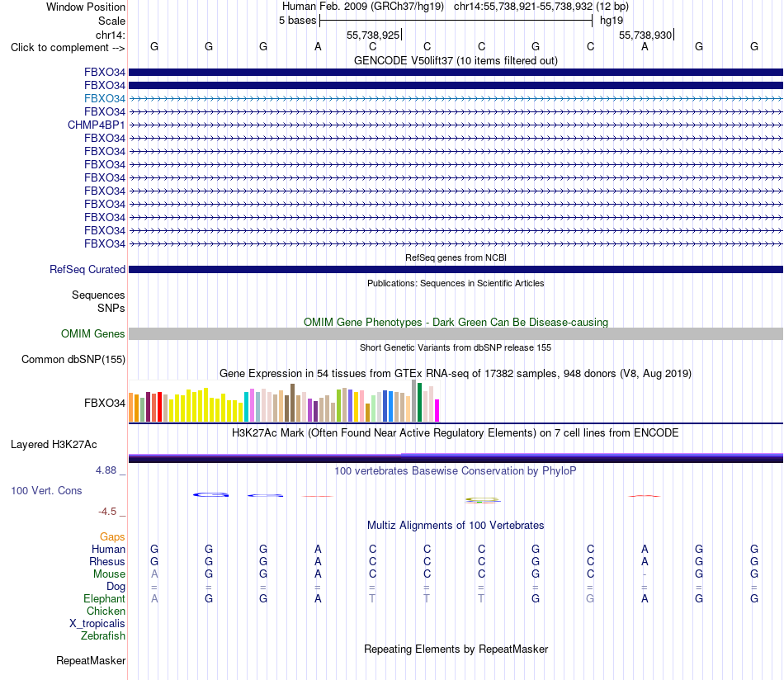784x680 pixels.
Task: Open the 'RefSeq genes from NCBI' title
Action: [x=456, y=257]
